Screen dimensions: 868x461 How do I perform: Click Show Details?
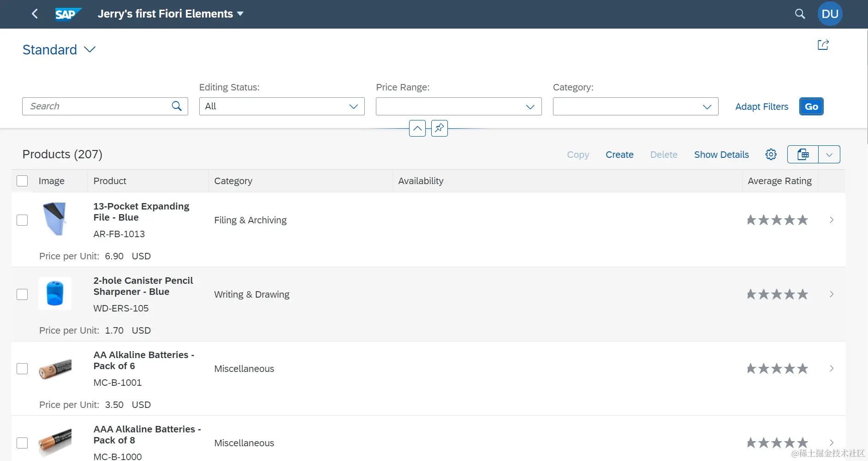coord(721,155)
